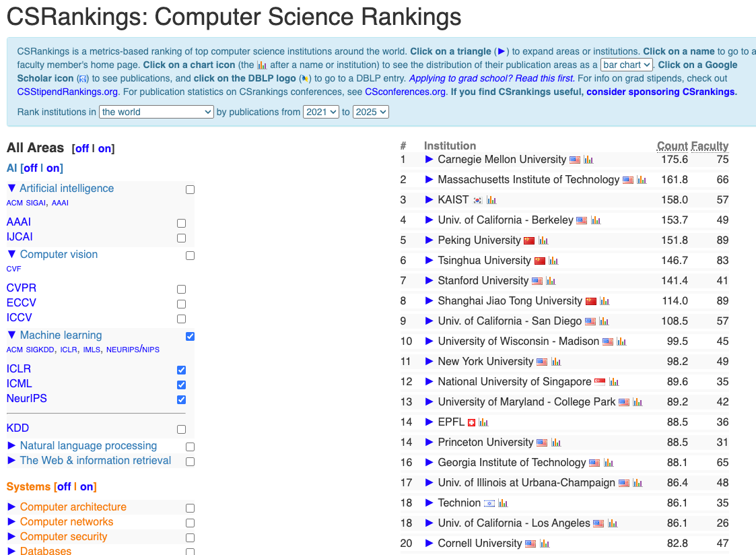
Task: Expand the Computer security area
Action: click(x=11, y=537)
